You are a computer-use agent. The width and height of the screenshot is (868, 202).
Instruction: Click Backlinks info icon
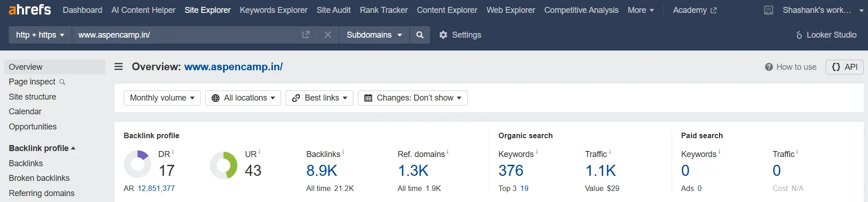click(343, 151)
